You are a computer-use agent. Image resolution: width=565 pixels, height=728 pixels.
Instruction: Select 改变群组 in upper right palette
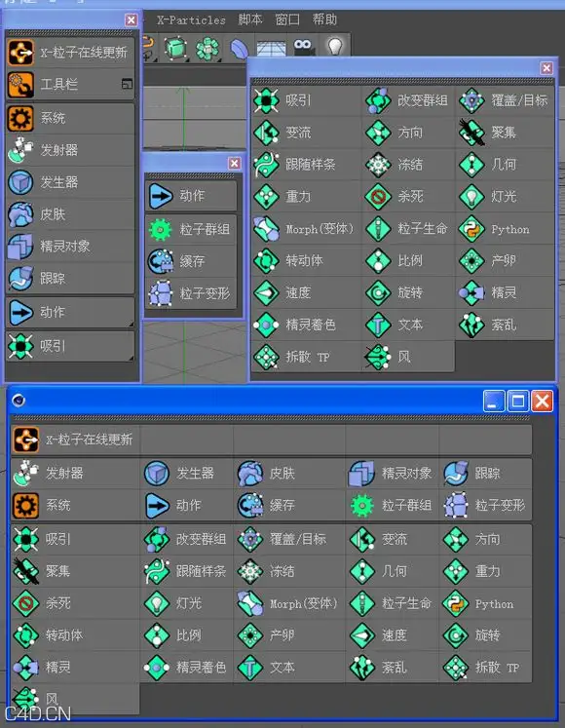coord(408,100)
